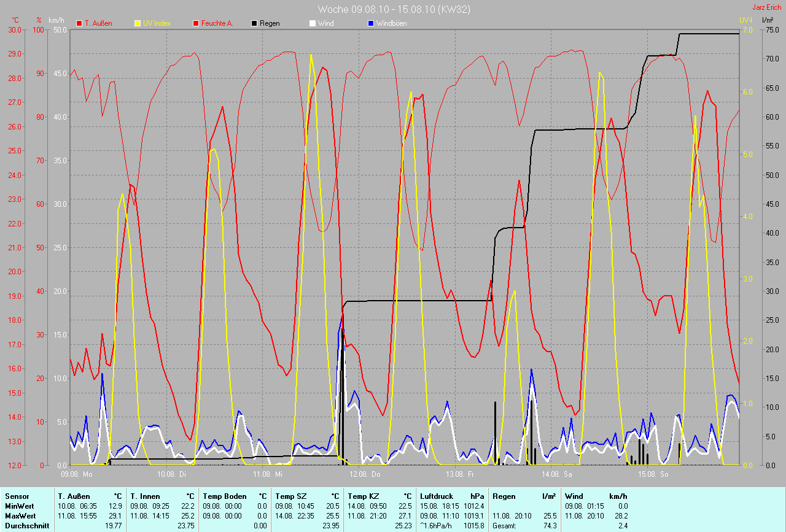Click the Jarz Erich author label
Screen dimensions: 786x532
[x=767, y=7]
